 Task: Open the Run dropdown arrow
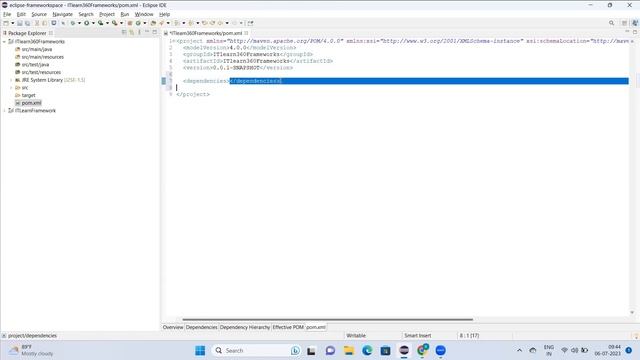tap(93, 23)
